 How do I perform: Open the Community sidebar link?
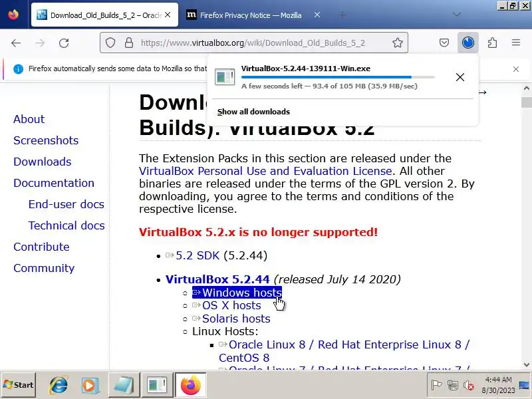tap(44, 269)
